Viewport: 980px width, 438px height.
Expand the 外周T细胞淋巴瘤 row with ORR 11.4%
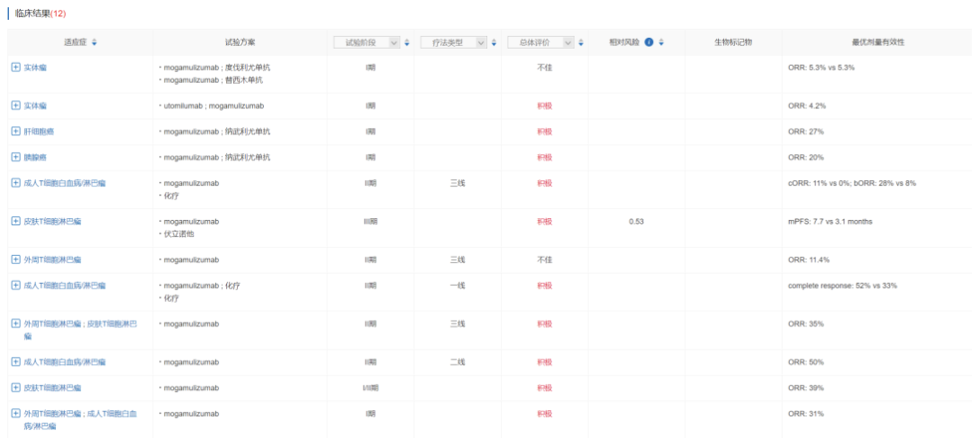tap(16, 259)
